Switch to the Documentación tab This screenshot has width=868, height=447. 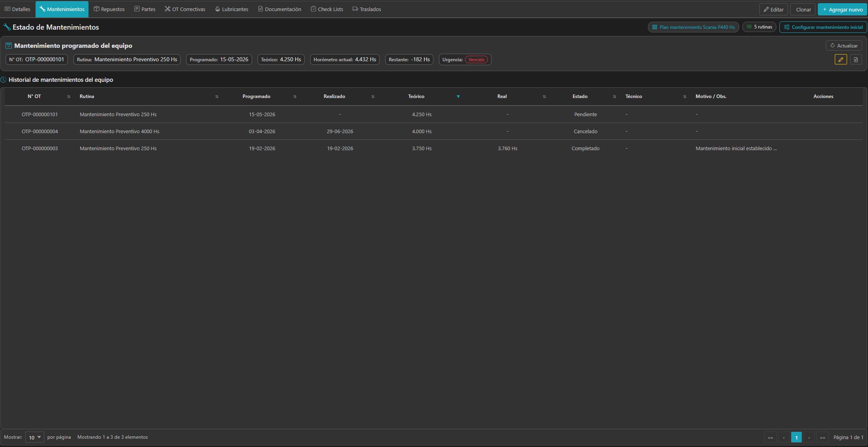click(x=279, y=9)
